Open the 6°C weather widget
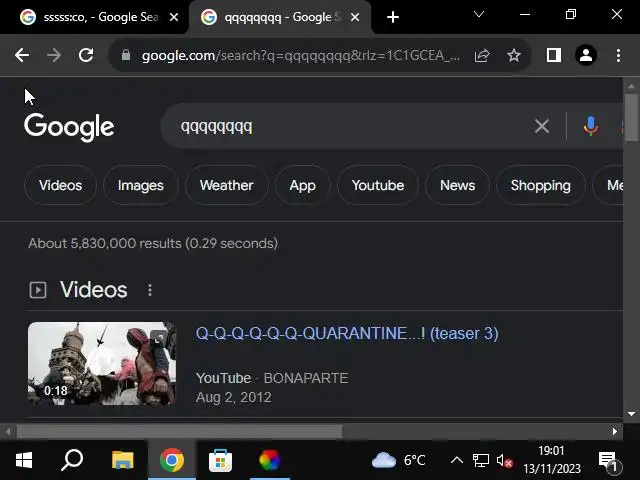This screenshot has height=480, width=640. pos(398,460)
